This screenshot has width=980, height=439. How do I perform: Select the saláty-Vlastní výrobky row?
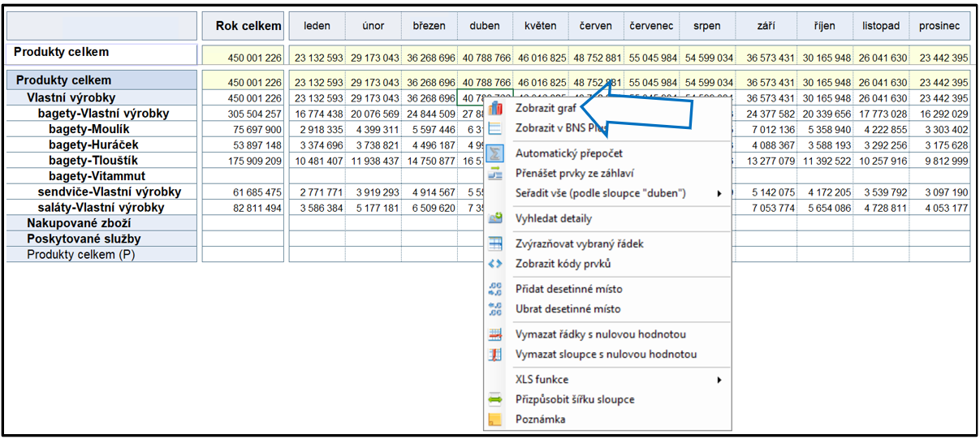(x=102, y=208)
